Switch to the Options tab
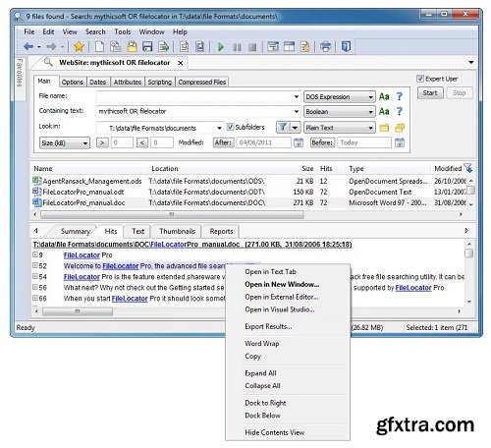The width and height of the screenshot is (491, 448). point(72,82)
